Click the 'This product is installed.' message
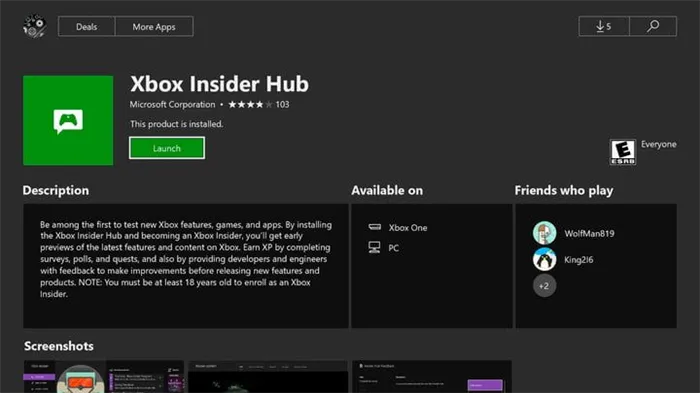Image resolution: width=700 pixels, height=393 pixels. (x=176, y=124)
